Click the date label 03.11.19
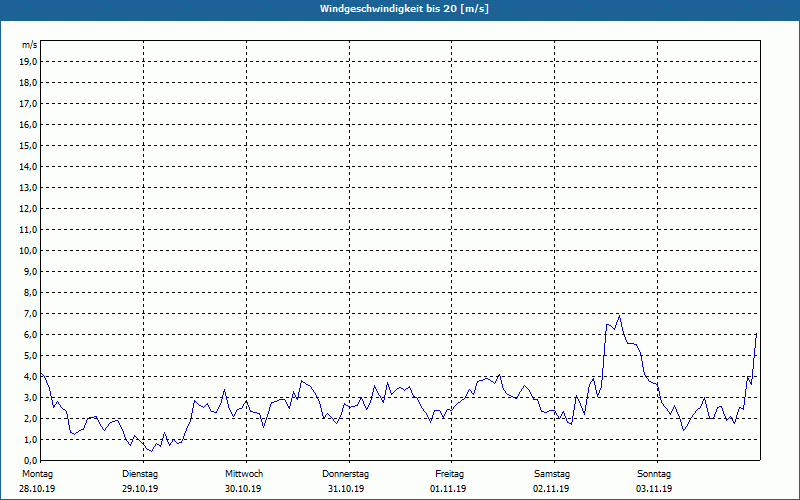The width and height of the screenshot is (800, 500). [654, 489]
